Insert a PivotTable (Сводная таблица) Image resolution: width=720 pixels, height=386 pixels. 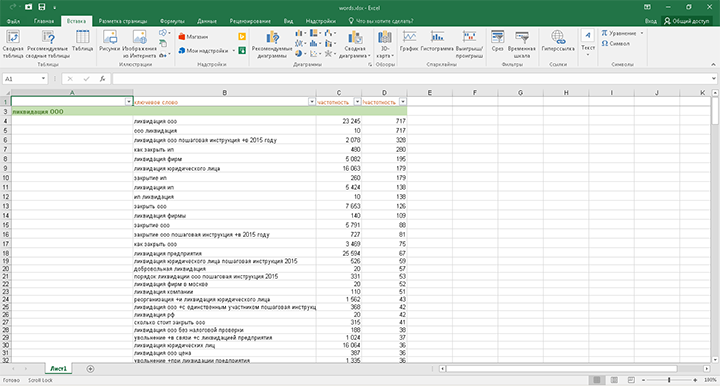pyautogui.click(x=13, y=44)
